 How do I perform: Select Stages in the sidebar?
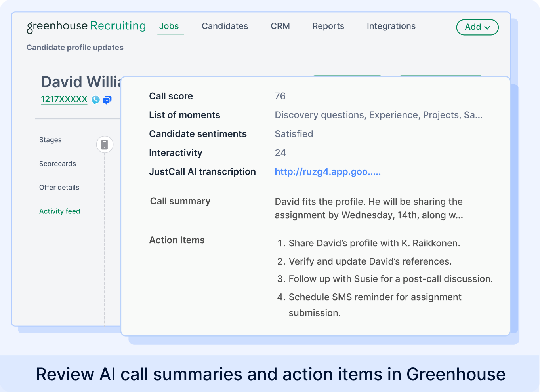[x=50, y=140]
